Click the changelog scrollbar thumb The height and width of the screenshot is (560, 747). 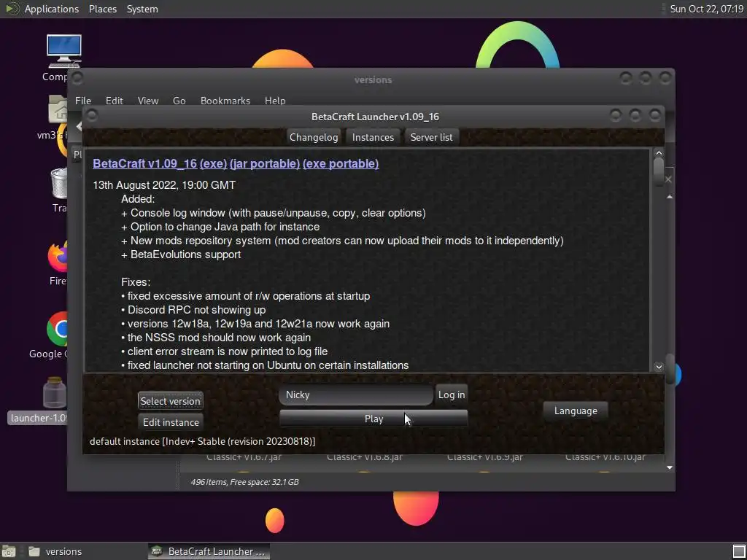coord(659,171)
